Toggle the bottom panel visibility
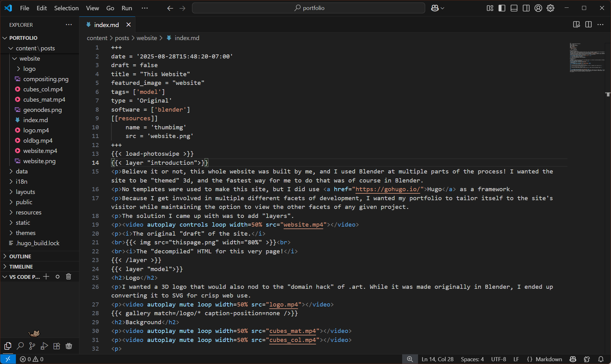Screen dimensions: 611x364 click(x=514, y=8)
